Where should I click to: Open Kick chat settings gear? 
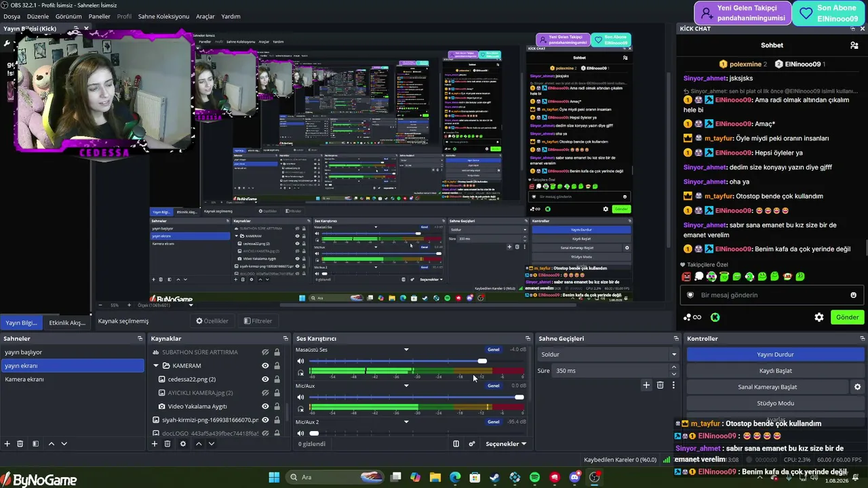click(x=819, y=317)
